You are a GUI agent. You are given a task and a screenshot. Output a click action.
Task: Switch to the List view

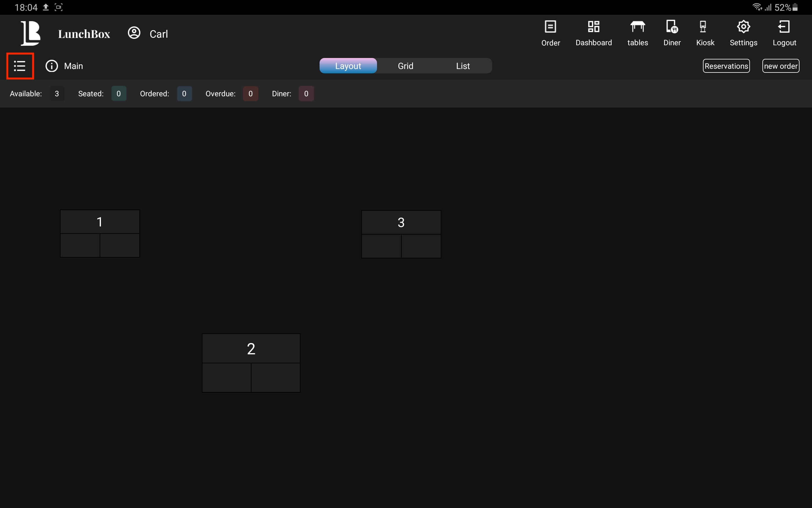point(463,66)
